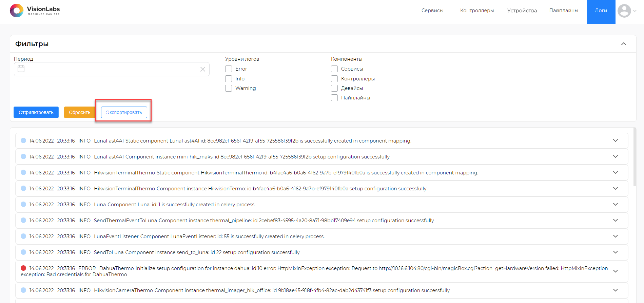The width and height of the screenshot is (644, 303).
Task: Click the red ERROR status dot
Action: [23, 268]
